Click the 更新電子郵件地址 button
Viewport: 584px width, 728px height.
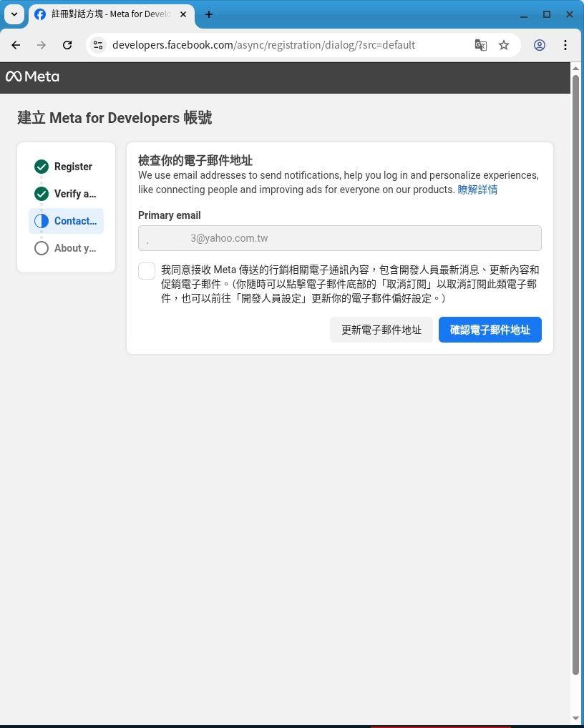pos(381,330)
